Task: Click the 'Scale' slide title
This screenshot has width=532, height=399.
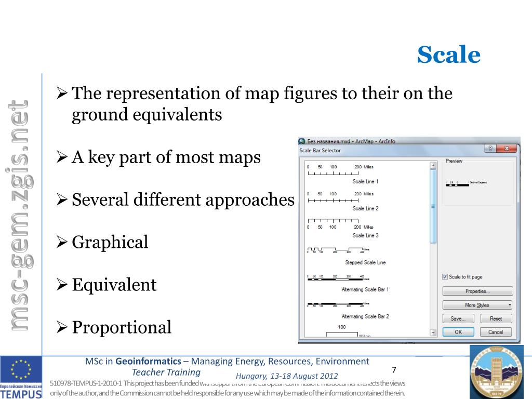Action: point(448,54)
